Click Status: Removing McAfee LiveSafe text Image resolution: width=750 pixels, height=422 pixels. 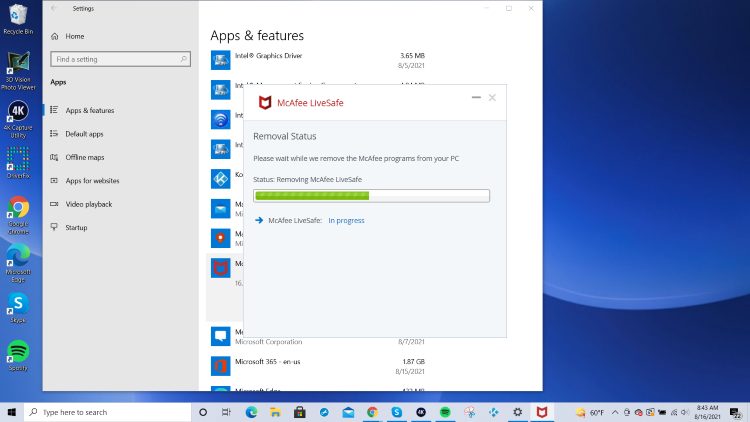pyautogui.click(x=308, y=179)
